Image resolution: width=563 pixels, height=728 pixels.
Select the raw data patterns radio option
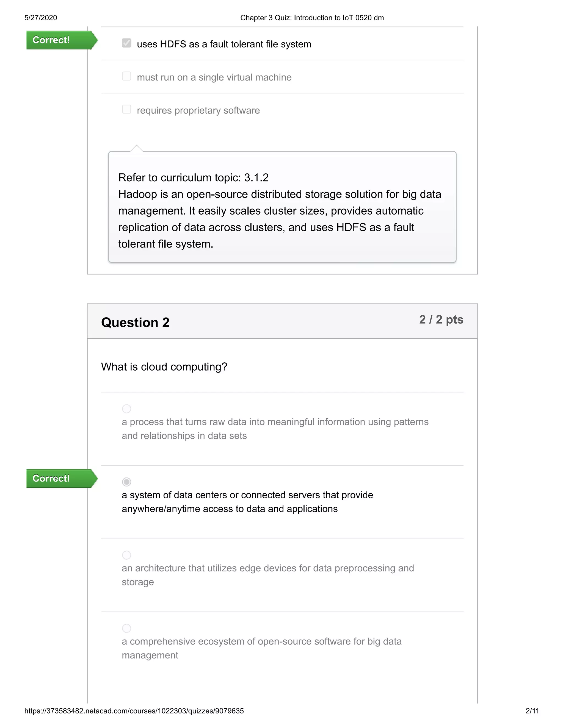tap(126, 409)
